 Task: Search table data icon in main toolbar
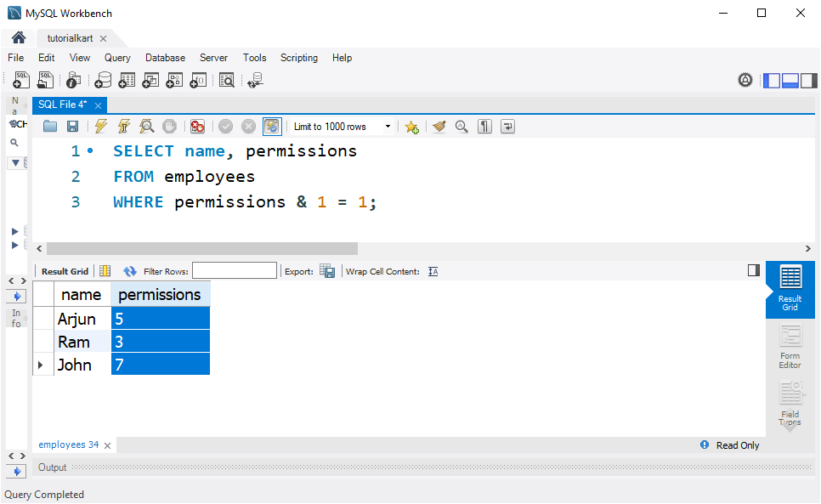tap(227, 80)
